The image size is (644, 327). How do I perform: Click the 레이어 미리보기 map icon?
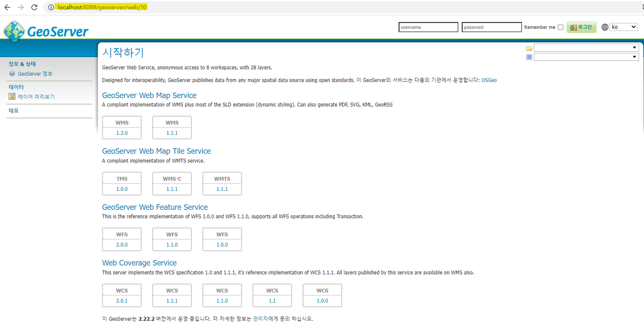(x=12, y=96)
